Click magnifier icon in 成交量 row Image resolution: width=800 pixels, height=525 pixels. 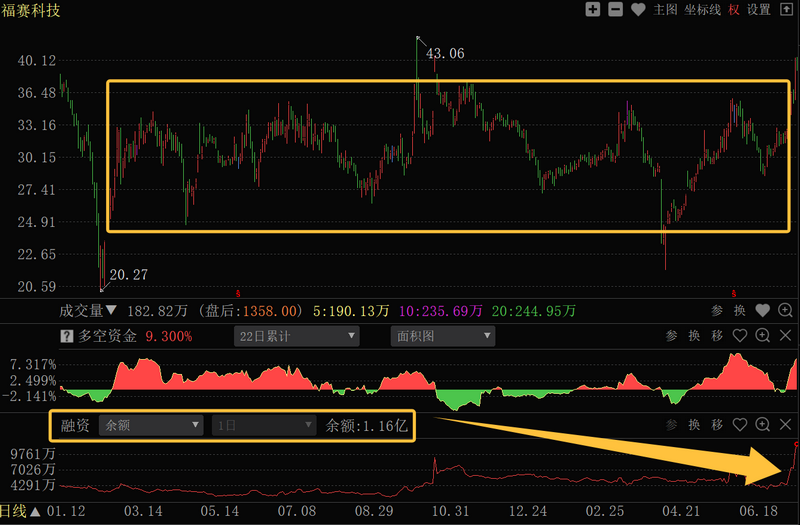[x=786, y=310]
